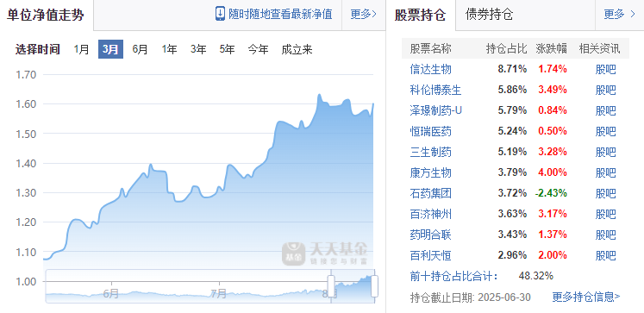
Task: Switch to the 债券持仓 tab
Action: [x=489, y=15]
